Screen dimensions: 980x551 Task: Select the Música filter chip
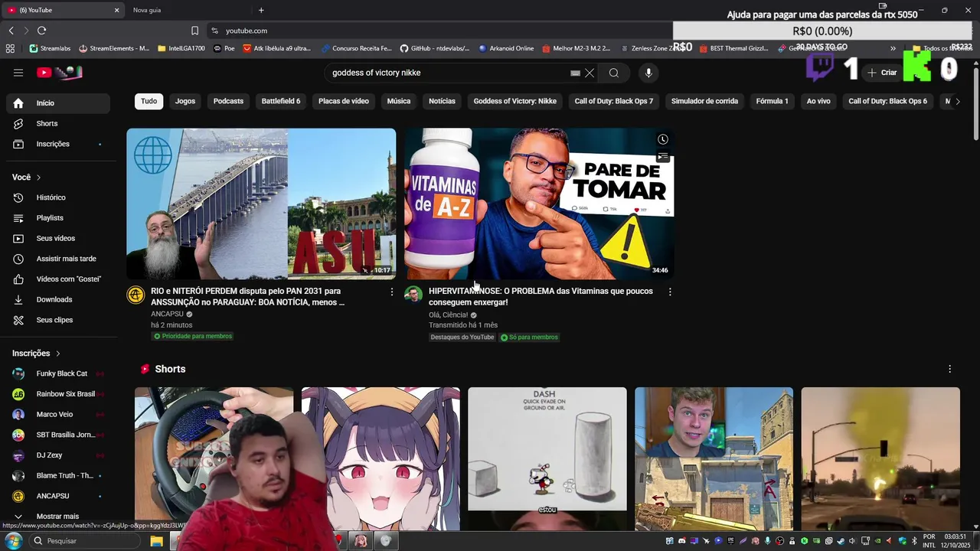click(x=399, y=101)
